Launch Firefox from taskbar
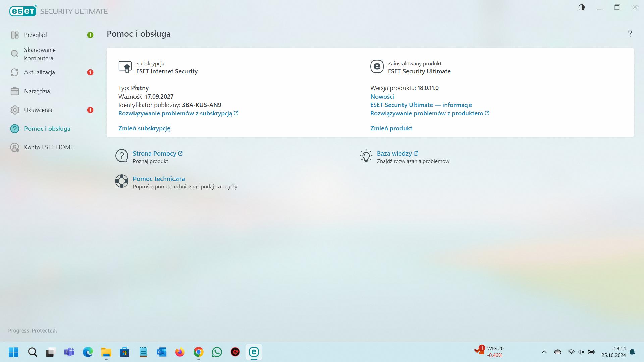The image size is (644, 362). 180,352
